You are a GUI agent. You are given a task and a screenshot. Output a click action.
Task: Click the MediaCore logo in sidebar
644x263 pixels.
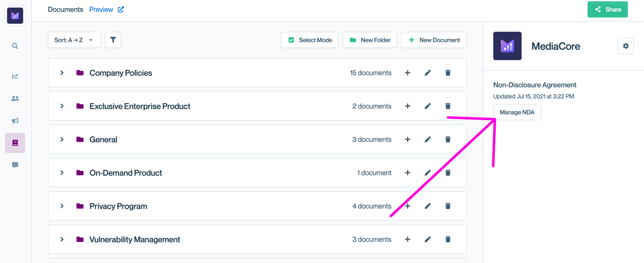click(x=15, y=16)
